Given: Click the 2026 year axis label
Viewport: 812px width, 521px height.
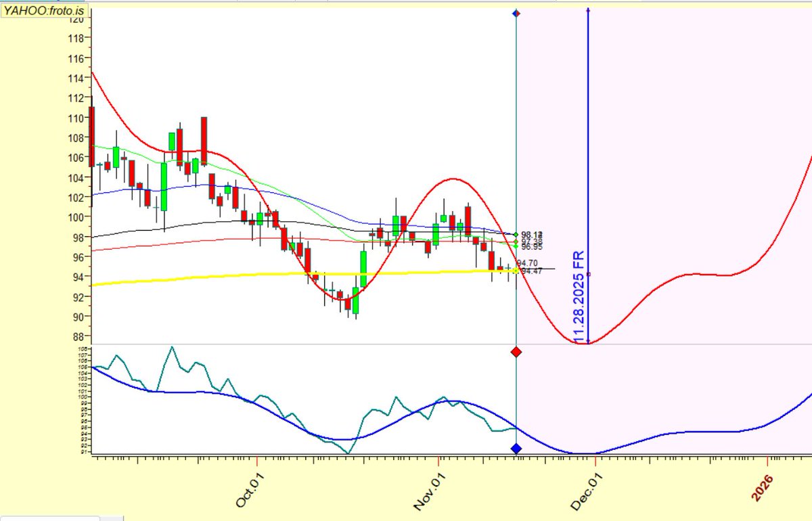Looking at the screenshot, I should (763, 488).
